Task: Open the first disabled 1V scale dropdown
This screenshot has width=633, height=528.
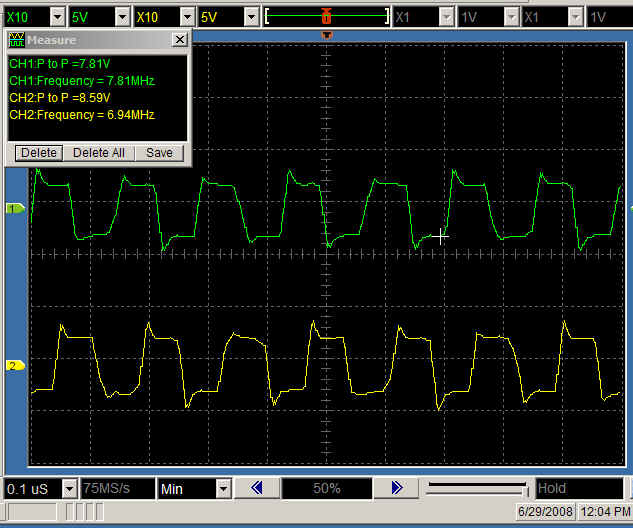Action: (x=511, y=17)
